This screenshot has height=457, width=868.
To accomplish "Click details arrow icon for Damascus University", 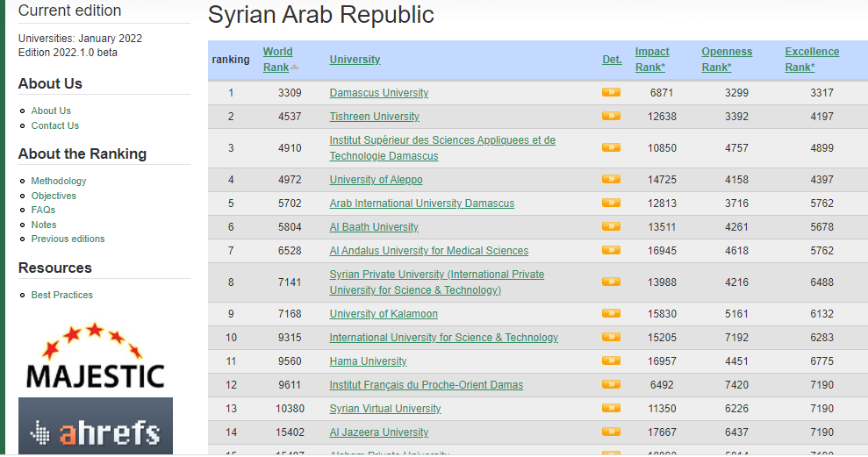I will pos(611,92).
